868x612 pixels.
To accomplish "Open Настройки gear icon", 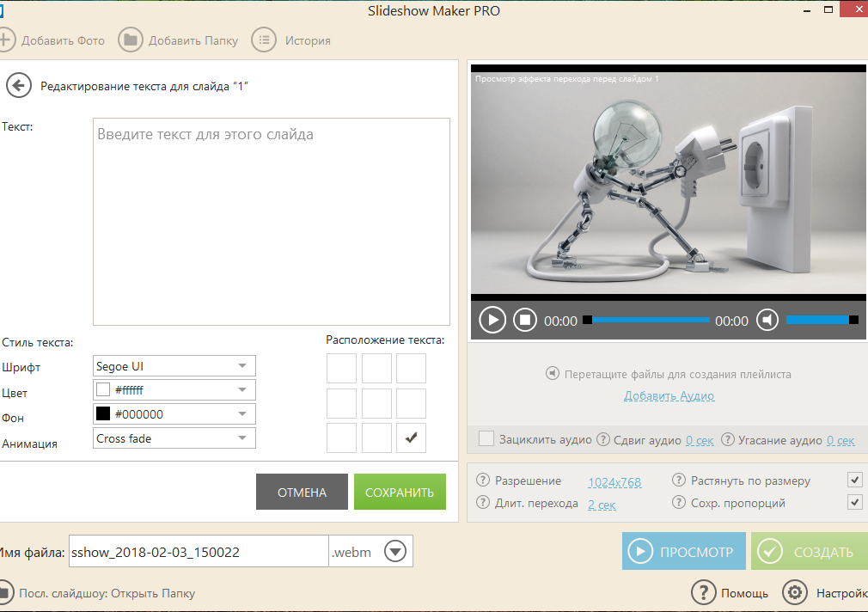I will point(795,592).
